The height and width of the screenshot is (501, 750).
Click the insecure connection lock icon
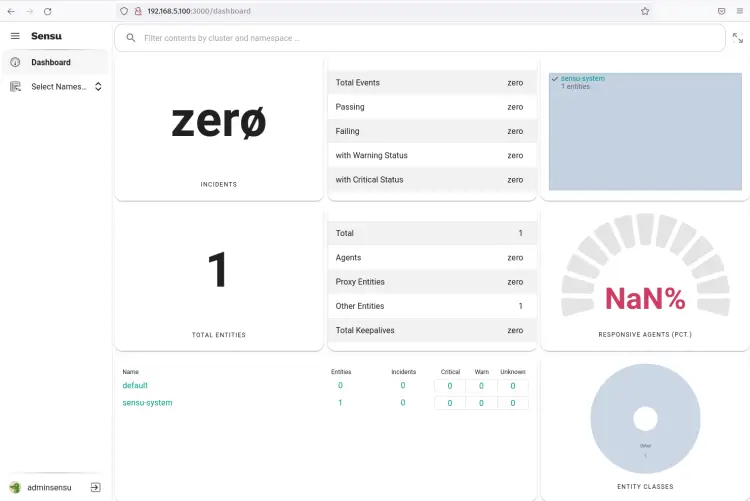pyautogui.click(x=137, y=11)
